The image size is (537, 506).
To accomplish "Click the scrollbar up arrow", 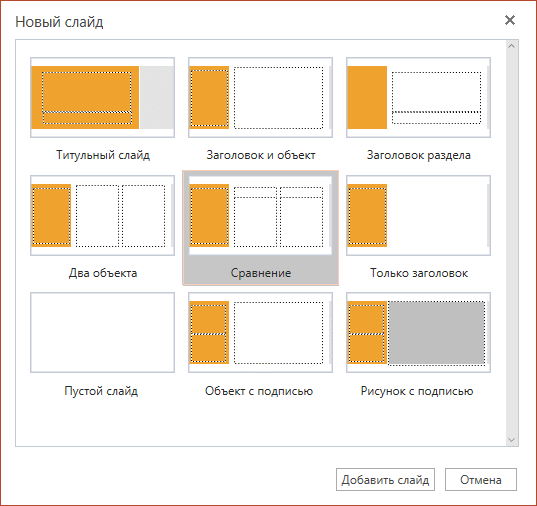I will pyautogui.click(x=512, y=46).
